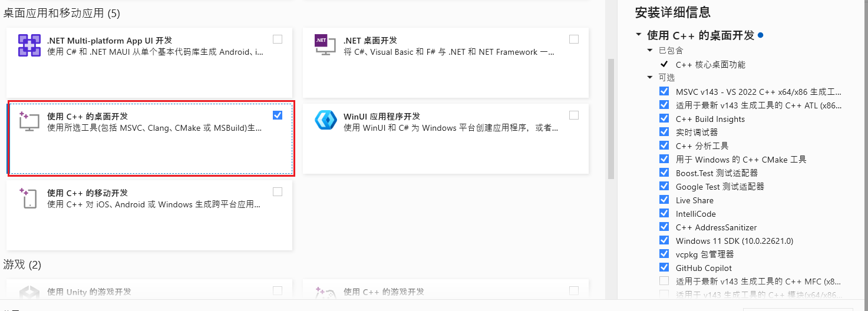The width and height of the screenshot is (868, 311).
Task: Click description 将 C#、Visual Basic 和 F#
Action: (449, 52)
